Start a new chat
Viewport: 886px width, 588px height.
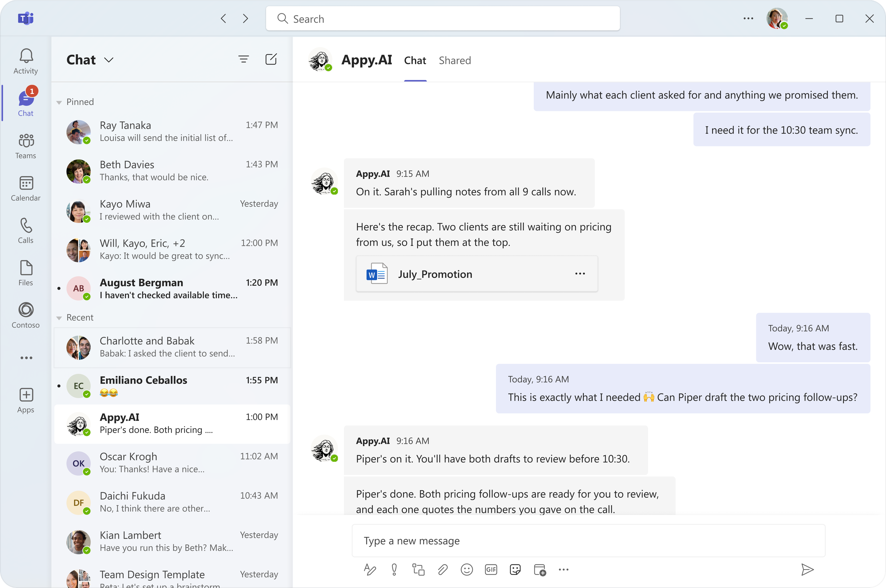(271, 59)
